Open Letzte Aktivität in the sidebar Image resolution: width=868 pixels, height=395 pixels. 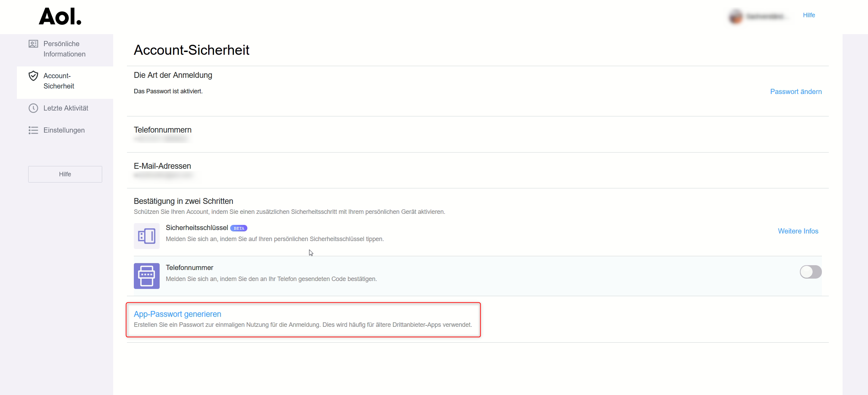pyautogui.click(x=65, y=108)
